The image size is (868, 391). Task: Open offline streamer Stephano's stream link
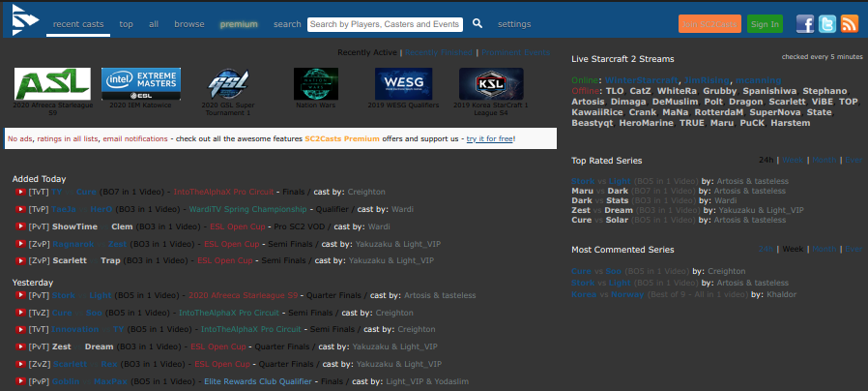point(825,91)
